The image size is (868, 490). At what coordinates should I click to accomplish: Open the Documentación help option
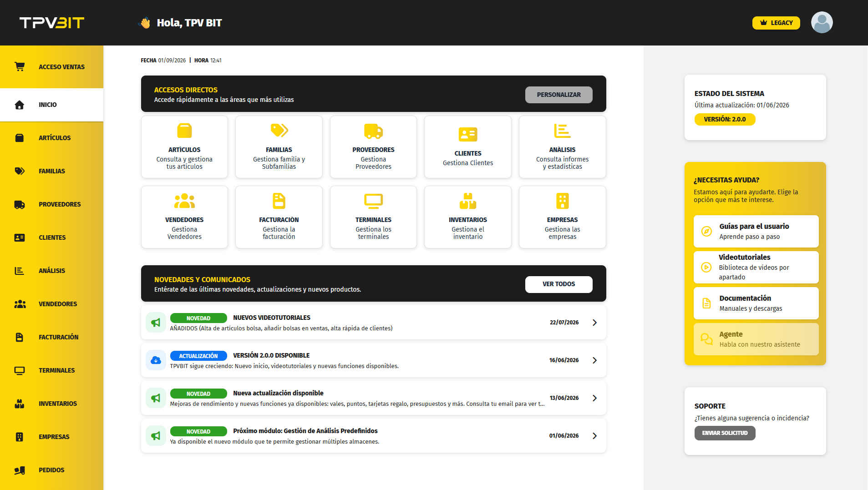pyautogui.click(x=756, y=303)
